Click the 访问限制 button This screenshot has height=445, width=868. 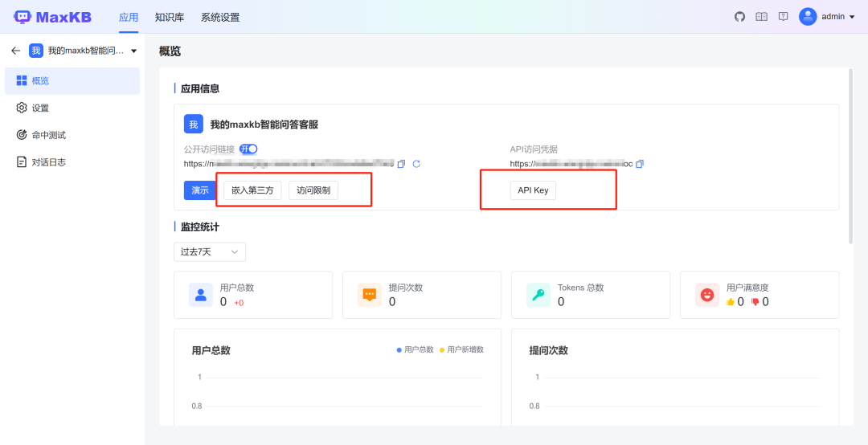point(313,190)
